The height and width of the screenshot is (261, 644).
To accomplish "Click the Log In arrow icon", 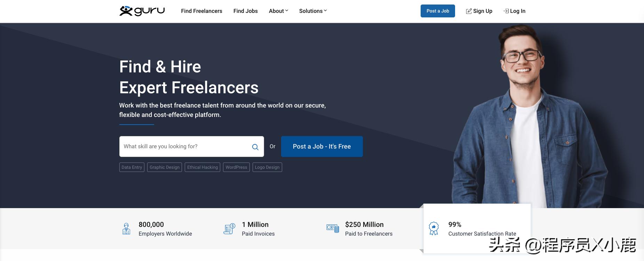I will (506, 11).
